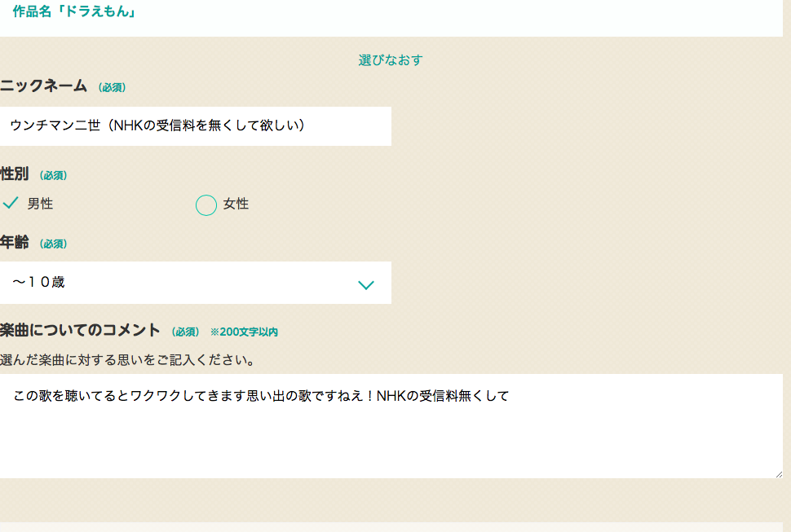This screenshot has height=532, width=791.
Task: Click the 作品名「ドラえもん」 title text
Action: click(74, 13)
